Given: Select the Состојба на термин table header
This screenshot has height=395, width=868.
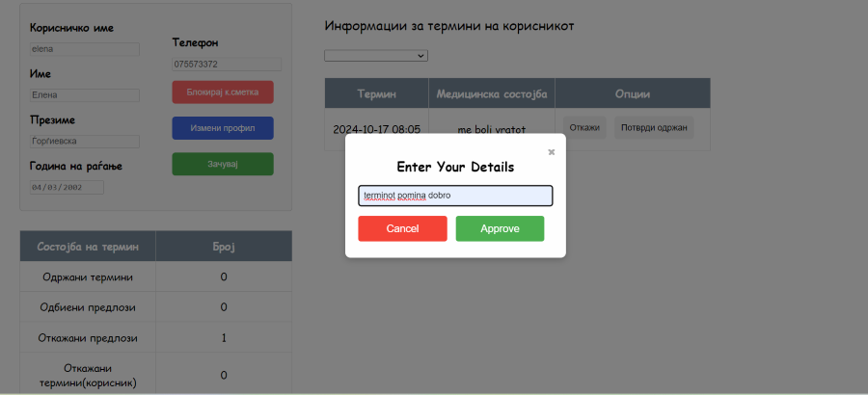Looking at the screenshot, I should (x=88, y=247).
